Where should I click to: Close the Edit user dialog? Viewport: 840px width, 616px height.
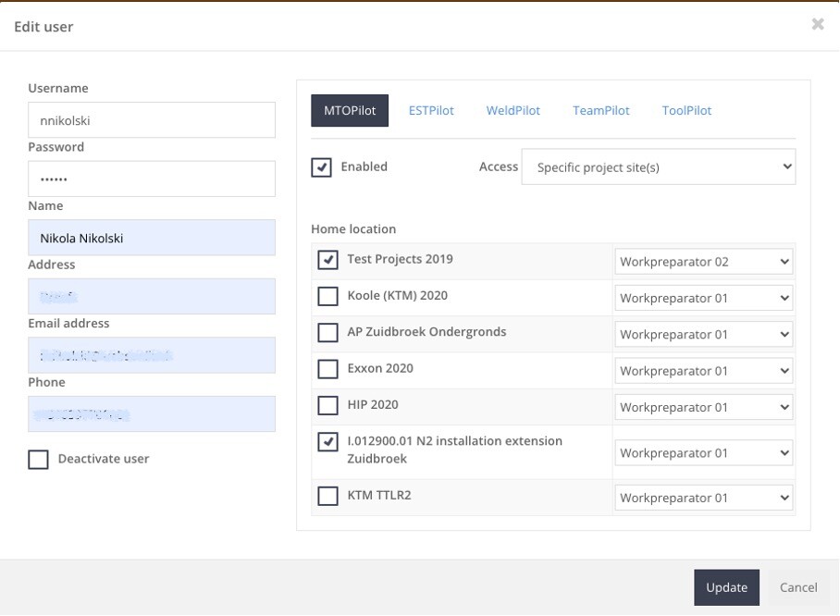[x=817, y=25]
